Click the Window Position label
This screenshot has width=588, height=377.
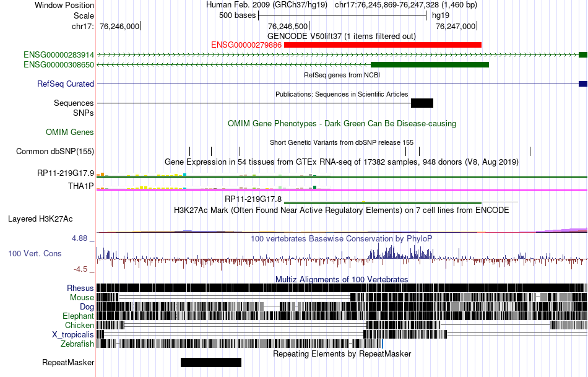64,5
